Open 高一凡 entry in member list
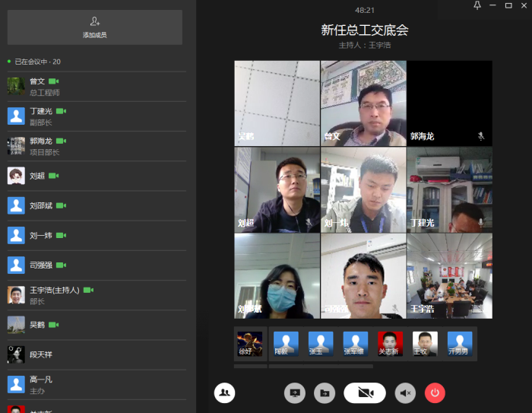532x413 pixels. [41, 384]
